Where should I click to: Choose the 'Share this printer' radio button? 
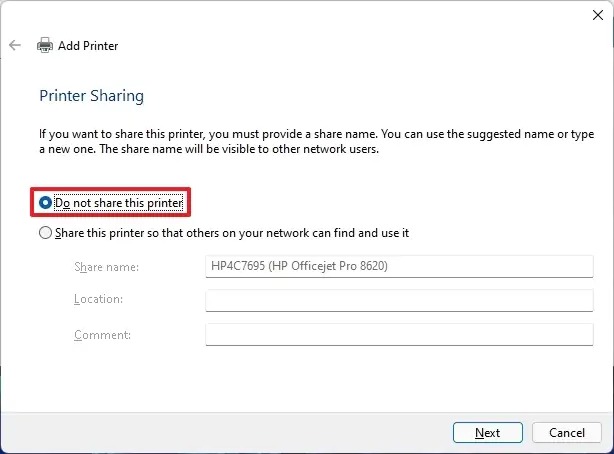coord(45,233)
